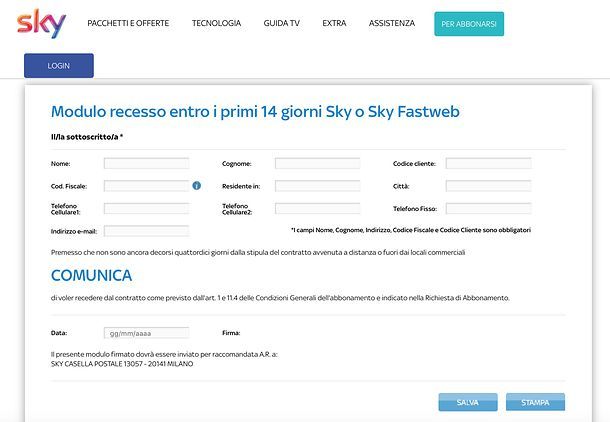The height and width of the screenshot is (422, 610).
Task: Open the Pacchetti e Offerte menu
Action: pyautogui.click(x=128, y=23)
